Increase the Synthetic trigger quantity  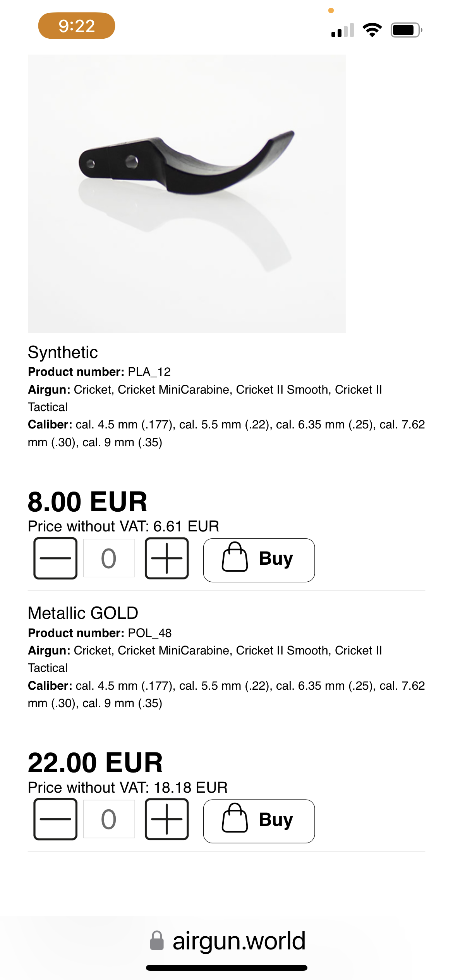tap(167, 558)
